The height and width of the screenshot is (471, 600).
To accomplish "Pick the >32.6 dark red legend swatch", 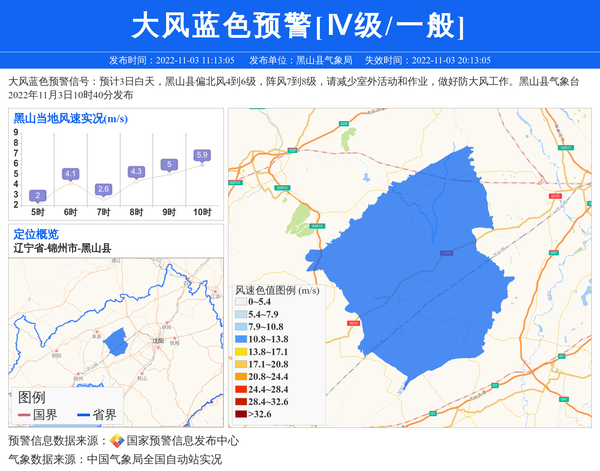I will coord(240,414).
